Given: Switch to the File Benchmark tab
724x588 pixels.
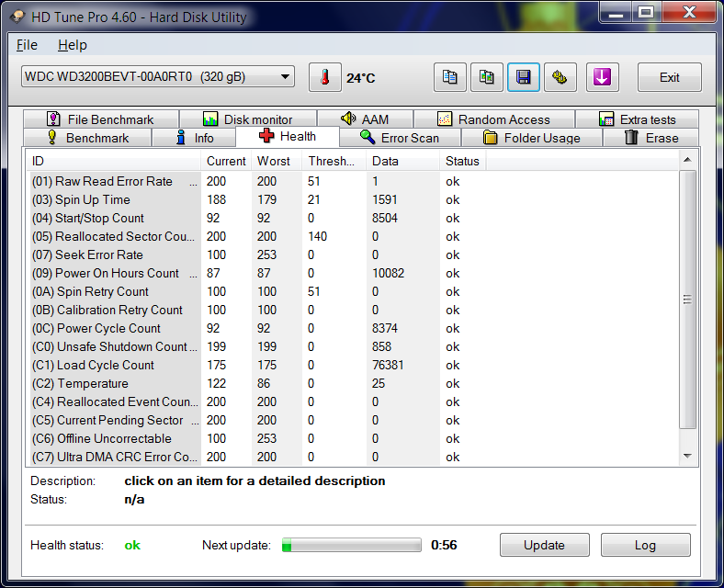Looking at the screenshot, I should tap(101, 119).
